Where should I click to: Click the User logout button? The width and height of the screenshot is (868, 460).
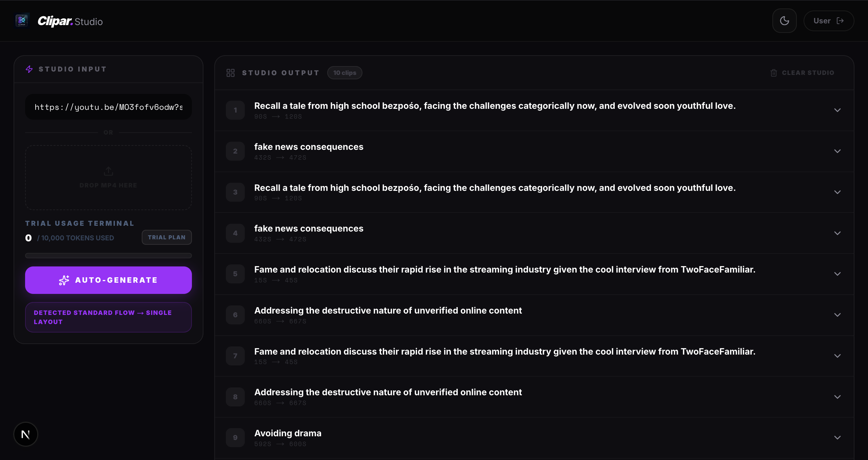pos(828,21)
